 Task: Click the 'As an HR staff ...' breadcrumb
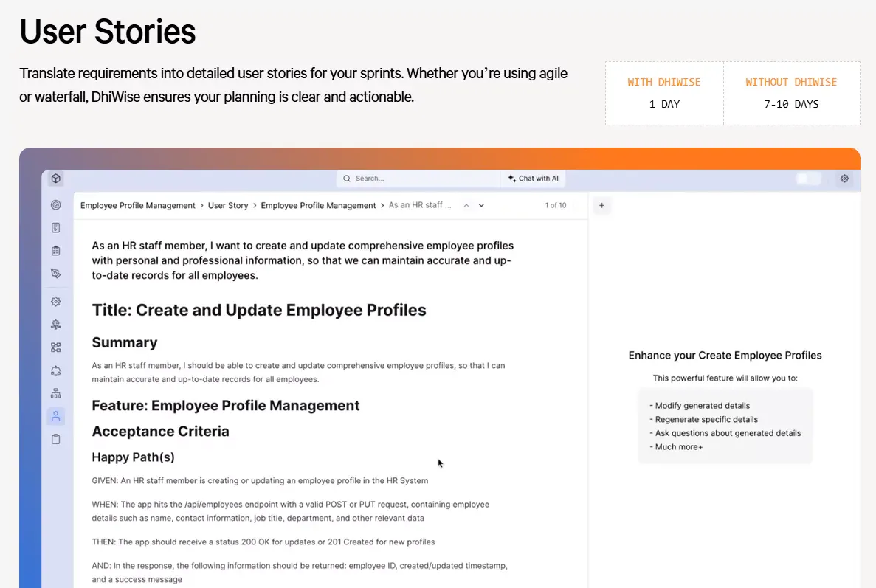point(420,205)
